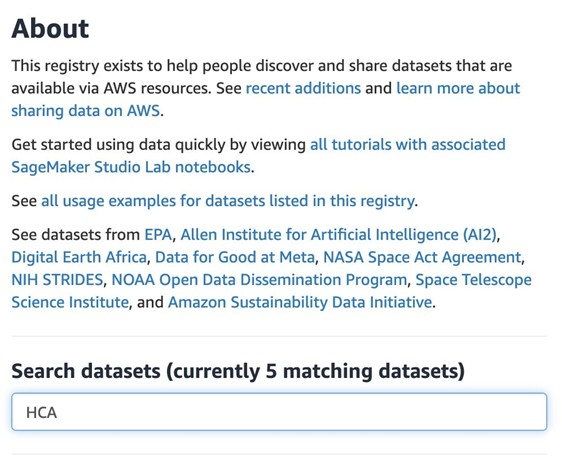The image size is (562, 463).
Task: Open Amazon Sustainability Data Initiative datasets
Action: [300, 302]
